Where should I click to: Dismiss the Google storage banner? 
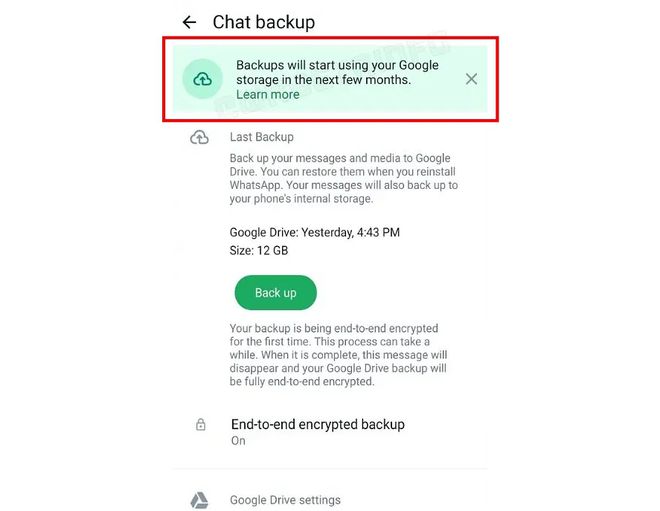471,79
